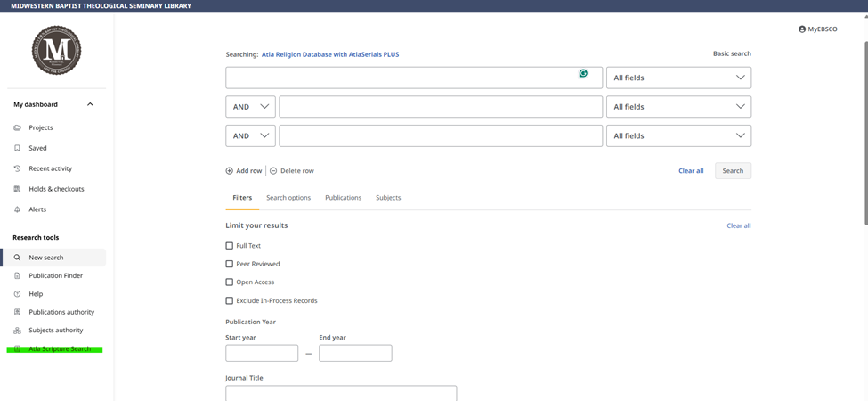Click the New search magnifier icon
This screenshot has height=401, width=868.
17,258
